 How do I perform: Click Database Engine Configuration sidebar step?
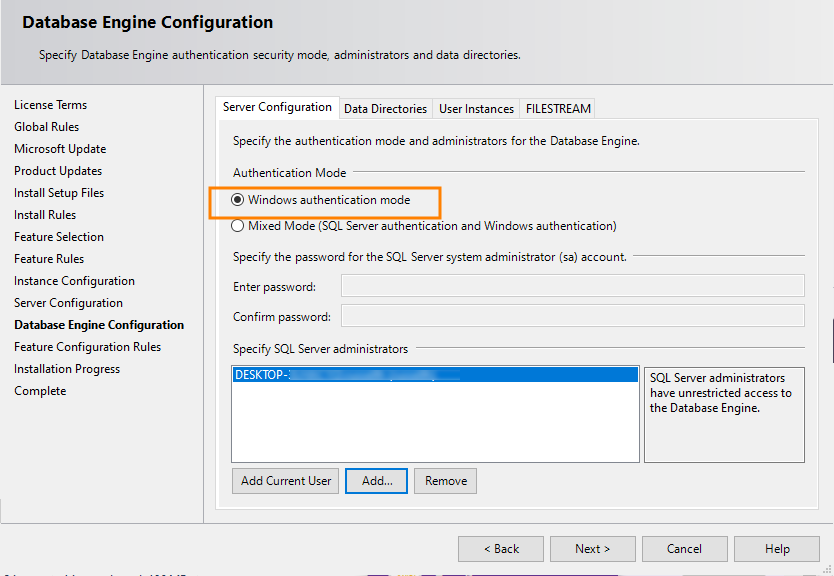[x=99, y=325]
